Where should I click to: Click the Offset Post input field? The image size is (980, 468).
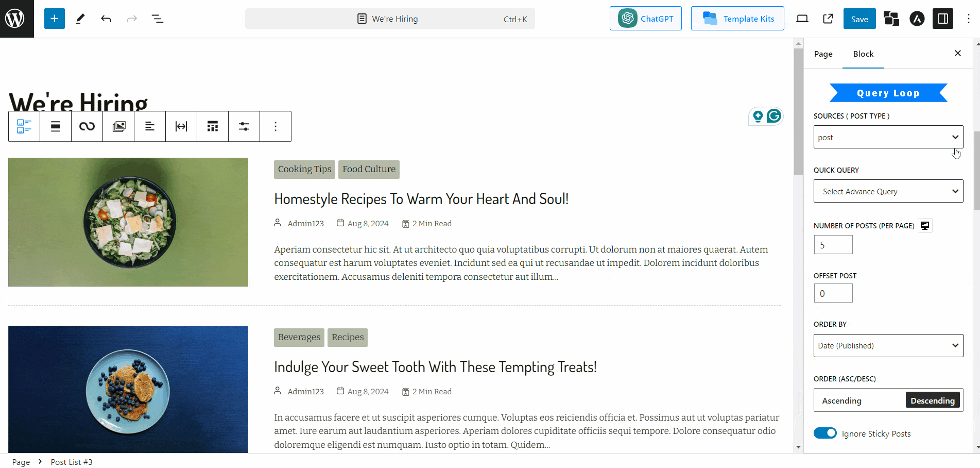coord(833,293)
